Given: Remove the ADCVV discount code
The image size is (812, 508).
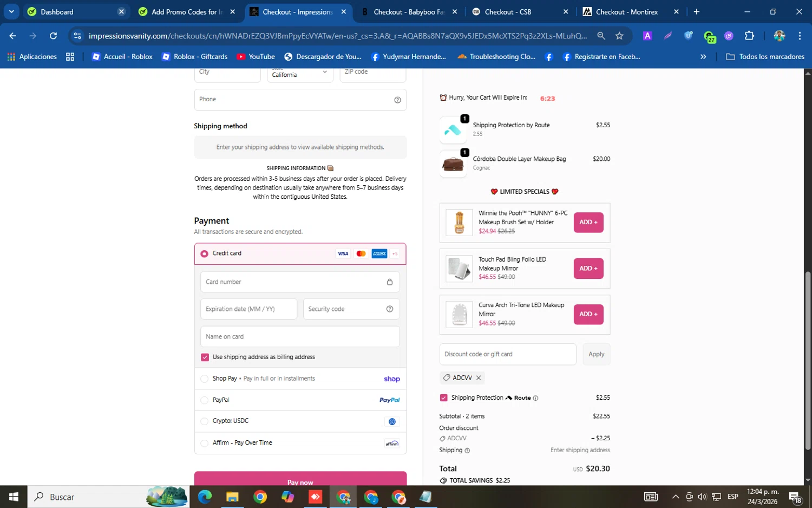Looking at the screenshot, I should pyautogui.click(x=479, y=378).
